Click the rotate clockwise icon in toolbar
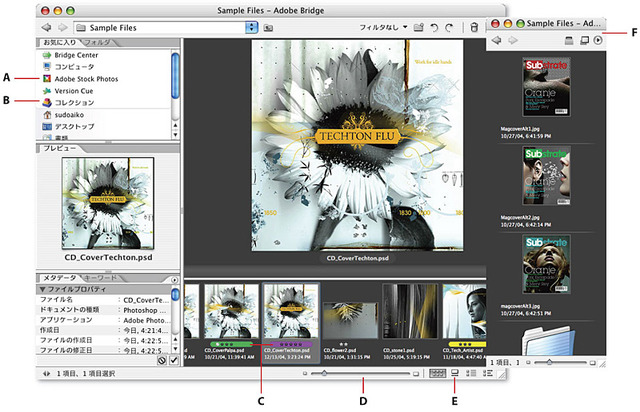The image size is (640, 412). point(449,28)
